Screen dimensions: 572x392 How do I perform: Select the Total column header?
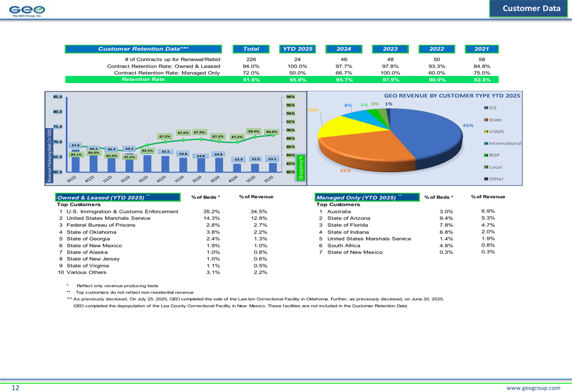coord(251,49)
